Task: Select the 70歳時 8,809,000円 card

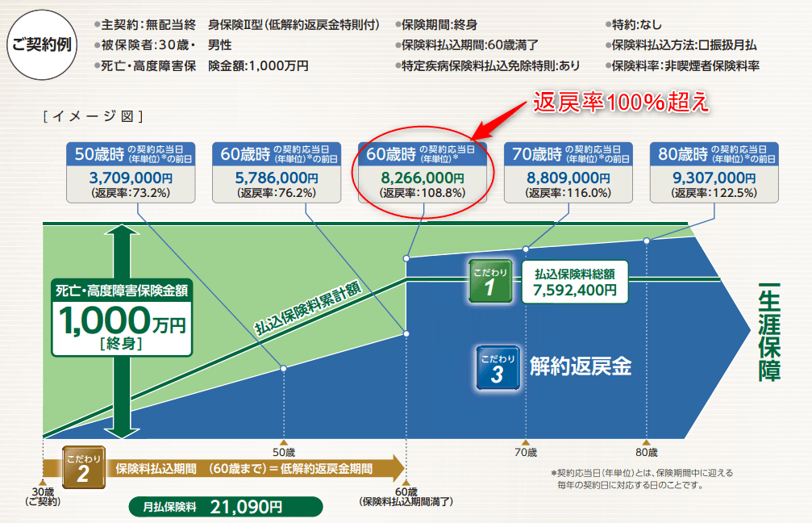Action: click(568, 172)
